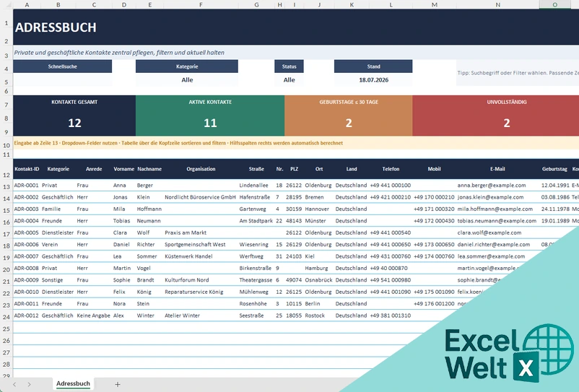This screenshot has width=579, height=392.
Task: Open the Kategorie filter showing Alle
Action: click(187, 79)
